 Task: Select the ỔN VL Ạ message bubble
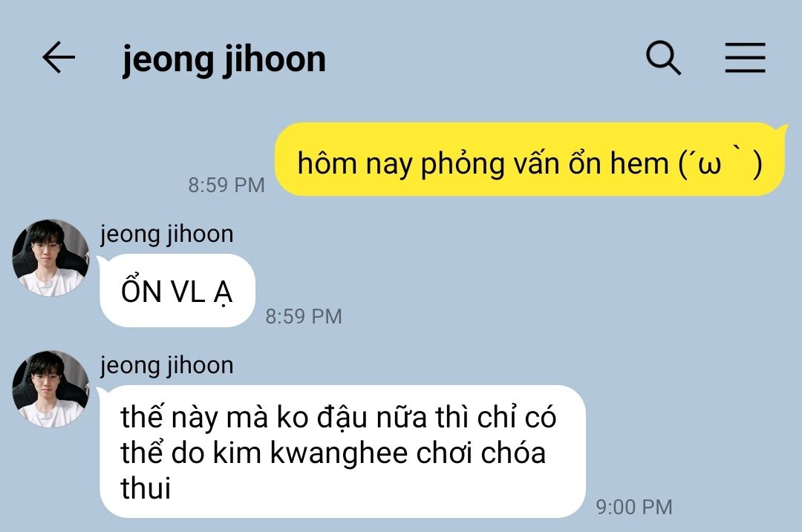click(x=177, y=290)
